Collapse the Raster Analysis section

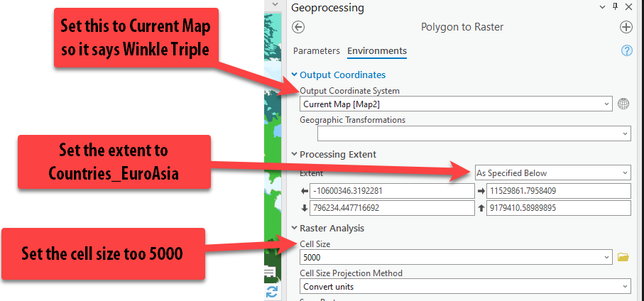(295, 228)
